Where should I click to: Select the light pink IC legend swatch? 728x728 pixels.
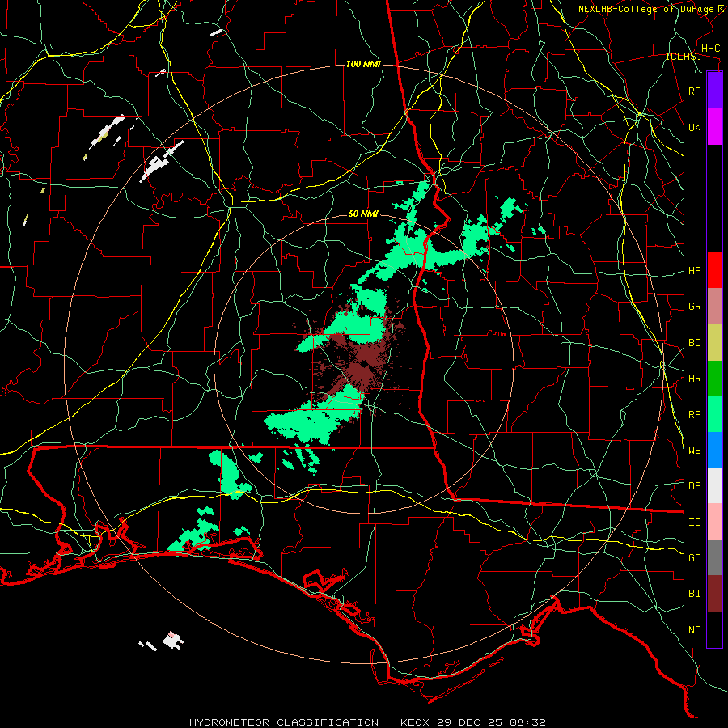(714, 522)
